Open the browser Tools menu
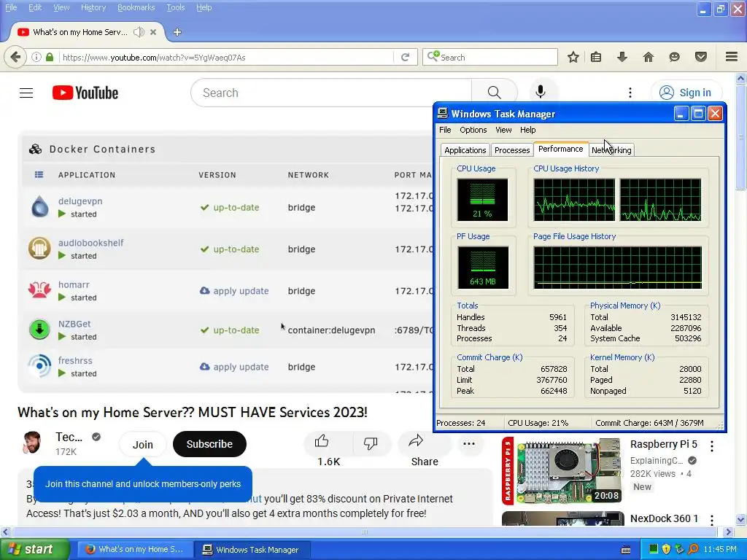 [175, 7]
